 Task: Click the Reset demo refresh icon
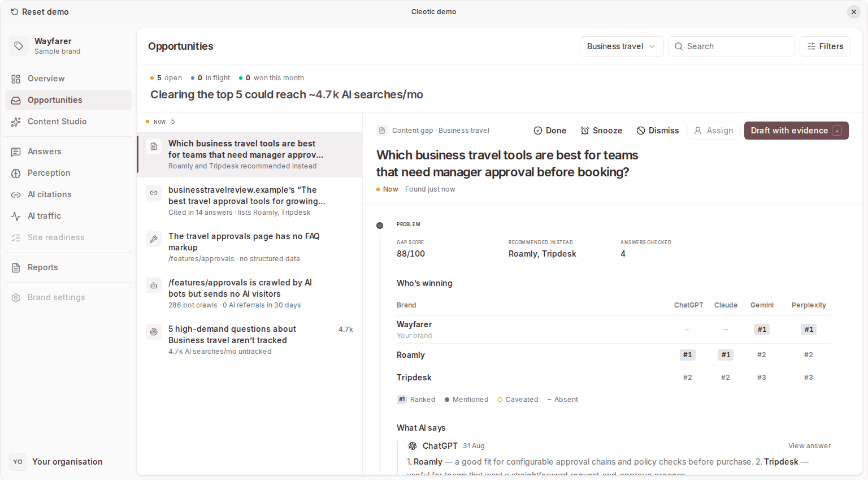[15, 12]
